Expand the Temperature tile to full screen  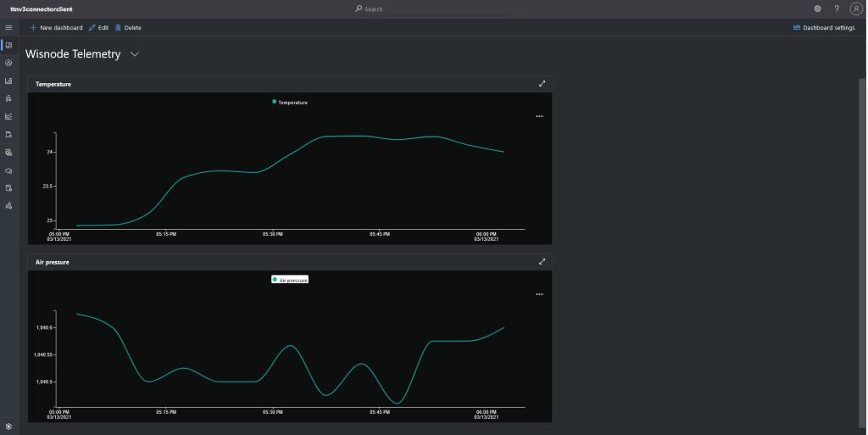point(542,84)
